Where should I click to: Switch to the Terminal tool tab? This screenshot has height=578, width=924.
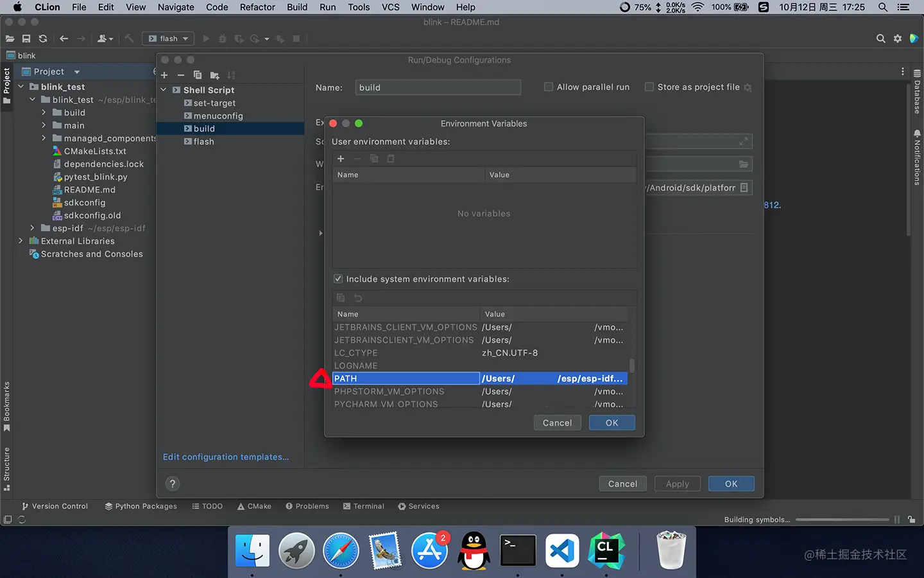click(x=364, y=506)
